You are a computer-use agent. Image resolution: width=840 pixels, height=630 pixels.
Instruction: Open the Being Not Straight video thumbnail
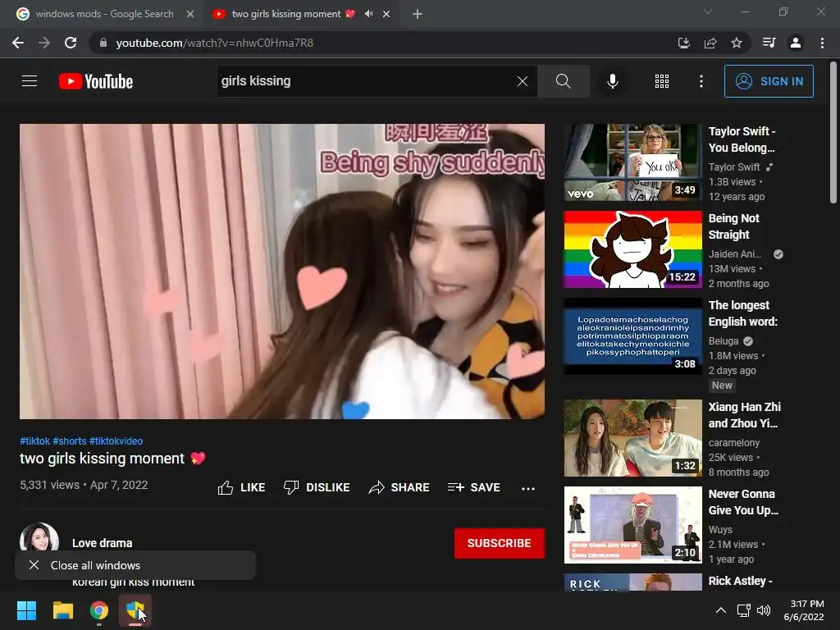tap(632, 249)
